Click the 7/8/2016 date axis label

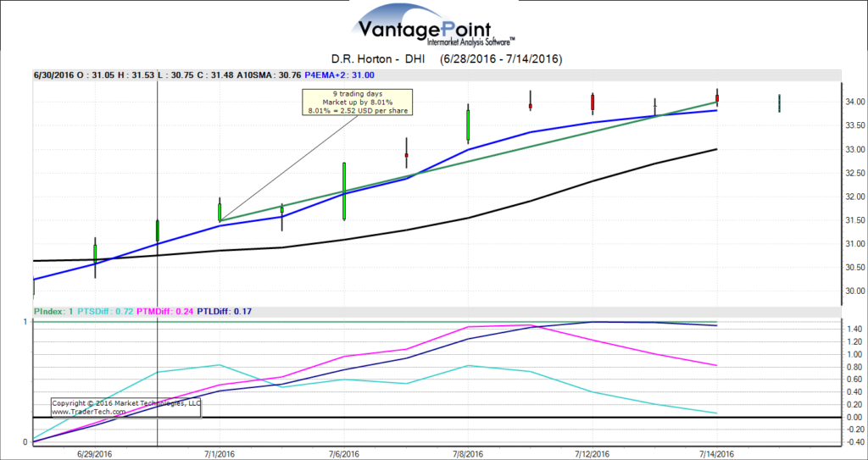coord(468,453)
